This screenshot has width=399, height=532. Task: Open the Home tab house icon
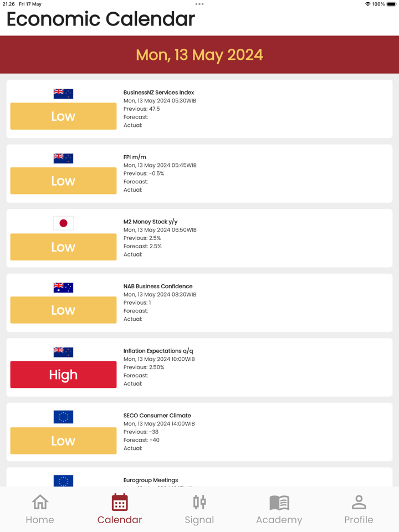point(40,502)
